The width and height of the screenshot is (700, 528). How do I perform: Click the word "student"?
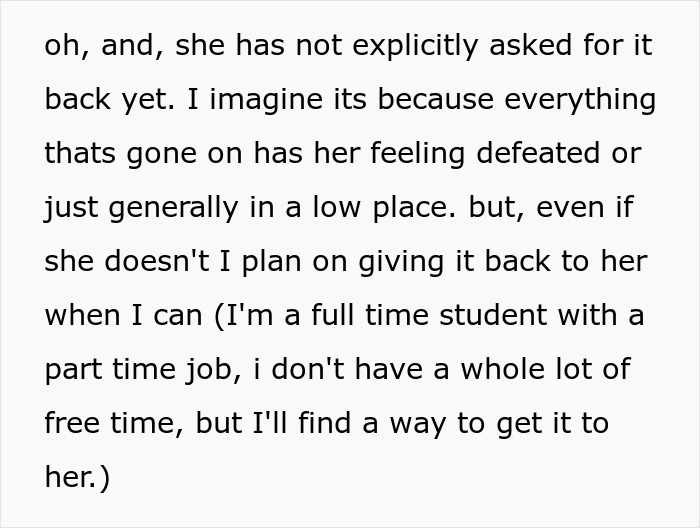(509, 316)
